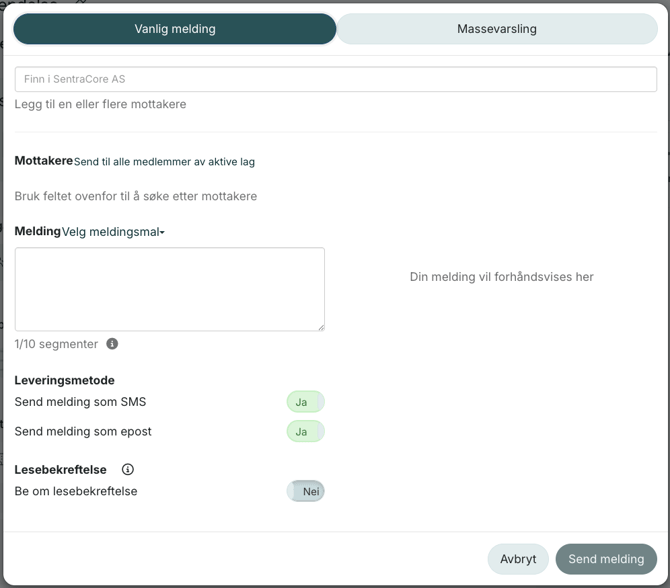Viewport: 670px width, 588px height.
Task: Click the resize handle of the message box
Action: tap(320, 326)
